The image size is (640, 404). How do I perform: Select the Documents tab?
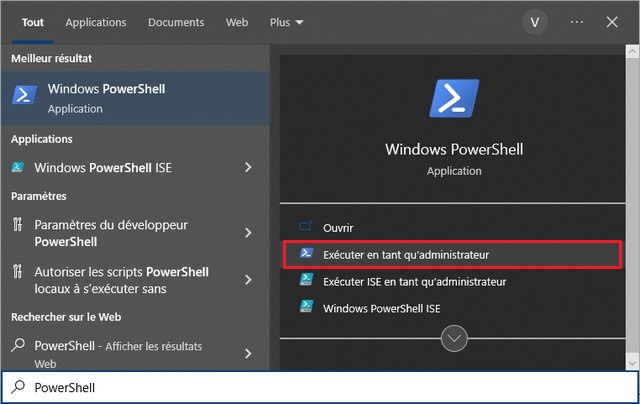[176, 22]
